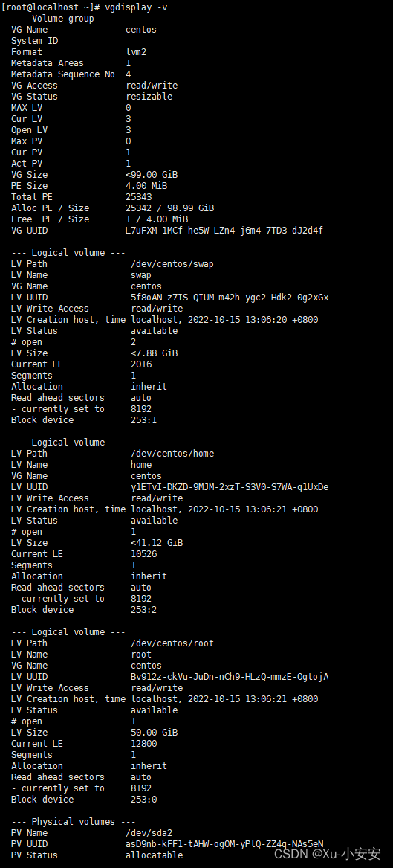
Task: Click the CSDN watermark text
Action: coord(328,853)
